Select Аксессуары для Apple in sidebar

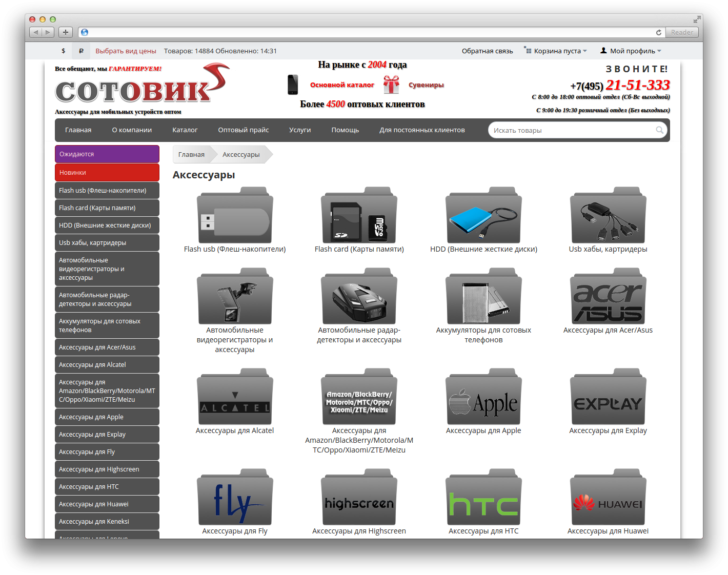click(x=107, y=417)
